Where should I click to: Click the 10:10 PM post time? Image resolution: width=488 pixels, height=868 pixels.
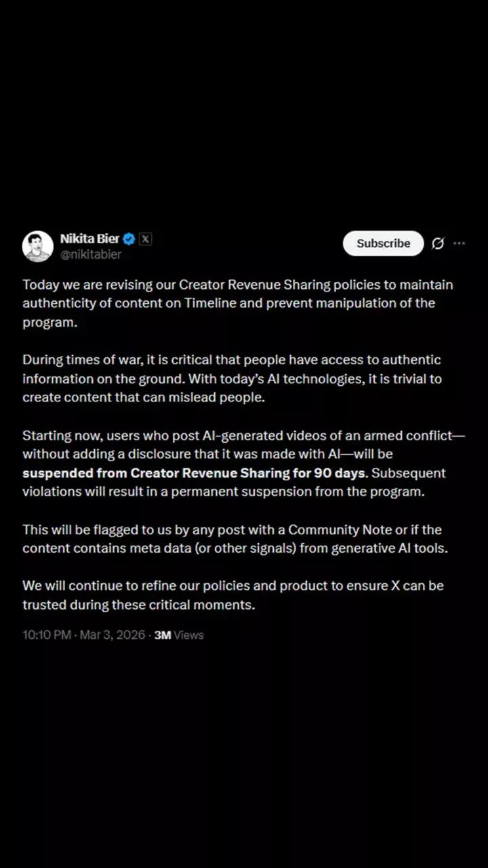[46, 635]
